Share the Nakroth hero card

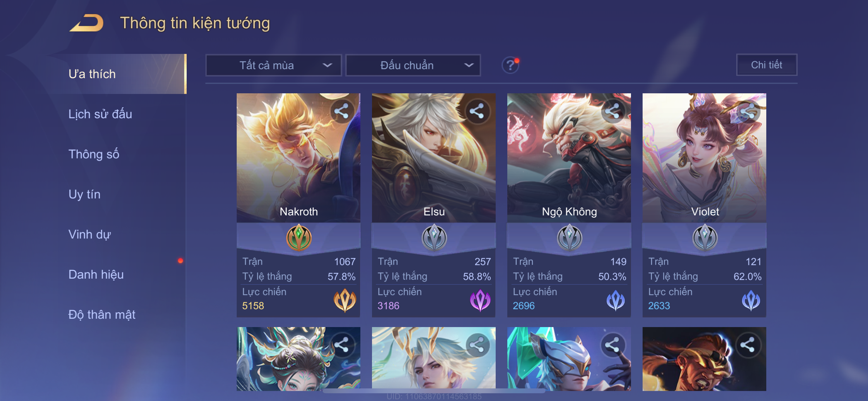click(342, 111)
